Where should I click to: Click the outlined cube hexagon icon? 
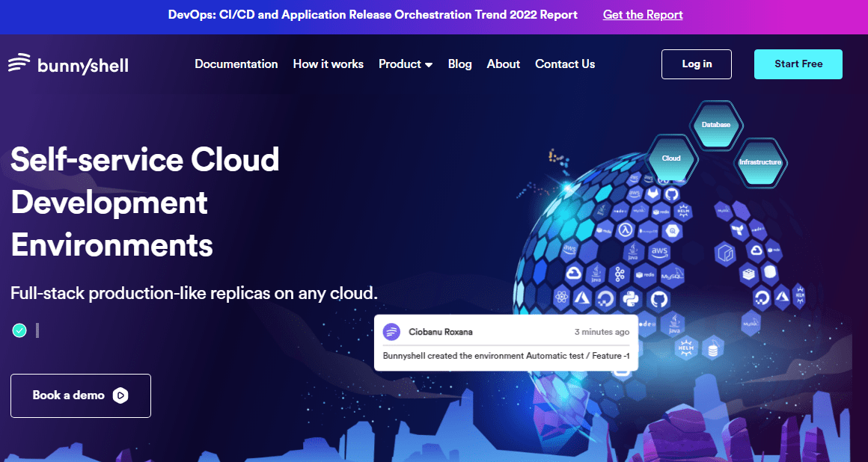coord(725,254)
